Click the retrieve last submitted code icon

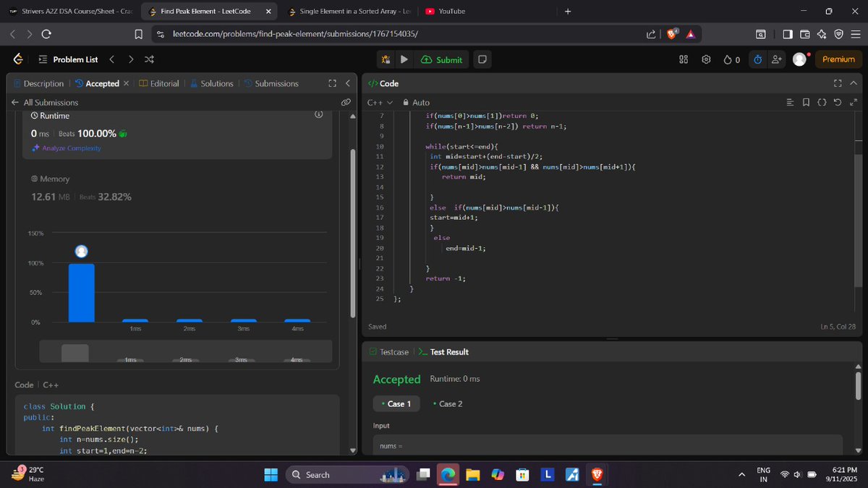(x=838, y=103)
